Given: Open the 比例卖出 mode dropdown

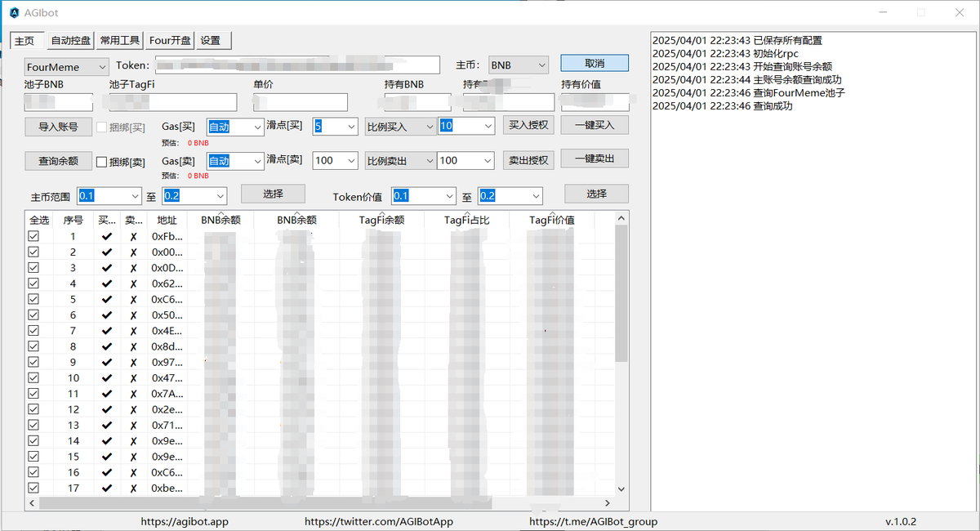Looking at the screenshot, I should [x=400, y=160].
